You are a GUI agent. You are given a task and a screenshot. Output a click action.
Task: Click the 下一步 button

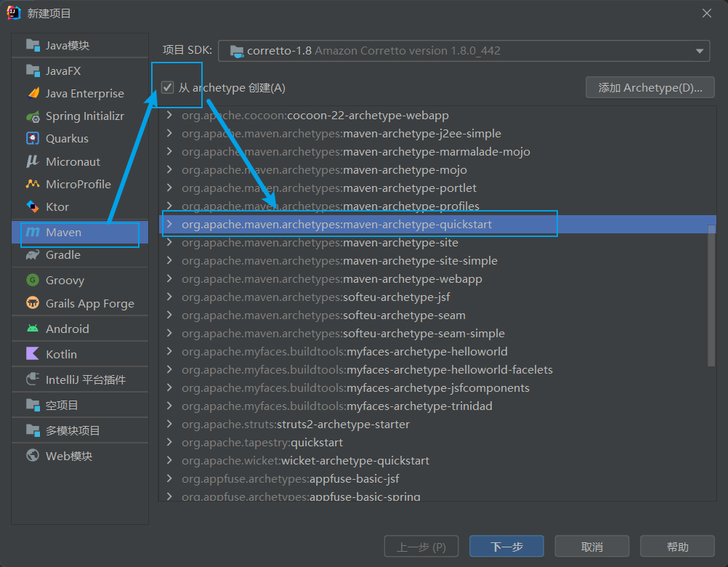click(x=506, y=546)
